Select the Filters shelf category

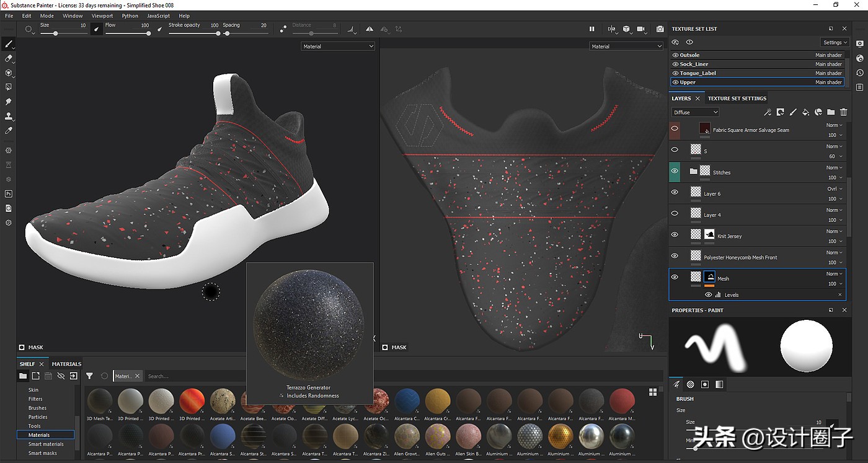[35, 399]
